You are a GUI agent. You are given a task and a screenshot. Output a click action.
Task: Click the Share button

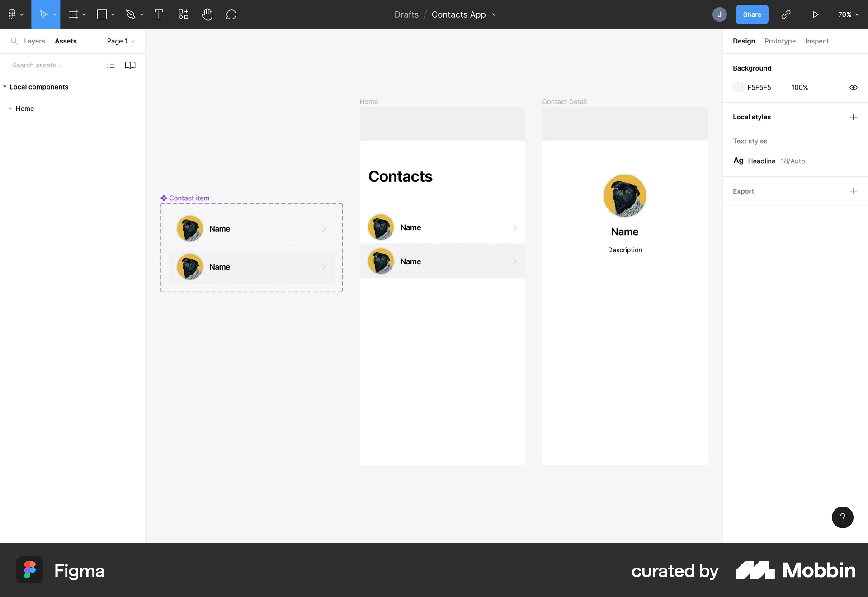tap(752, 14)
